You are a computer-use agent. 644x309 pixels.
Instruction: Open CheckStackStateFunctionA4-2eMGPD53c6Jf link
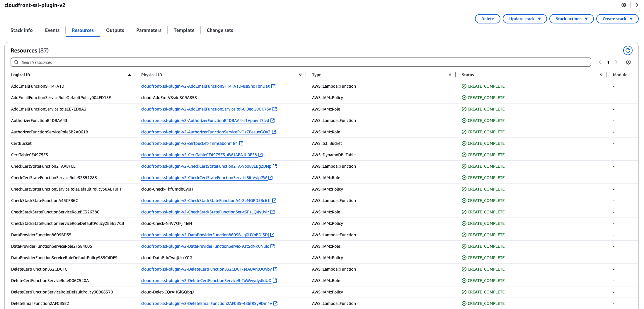[x=206, y=201]
